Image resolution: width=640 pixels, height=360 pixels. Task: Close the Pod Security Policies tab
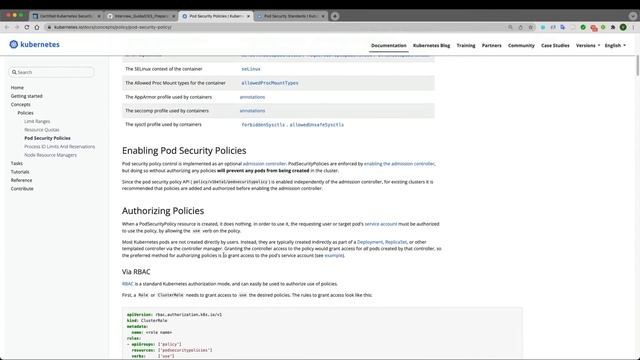click(248, 16)
